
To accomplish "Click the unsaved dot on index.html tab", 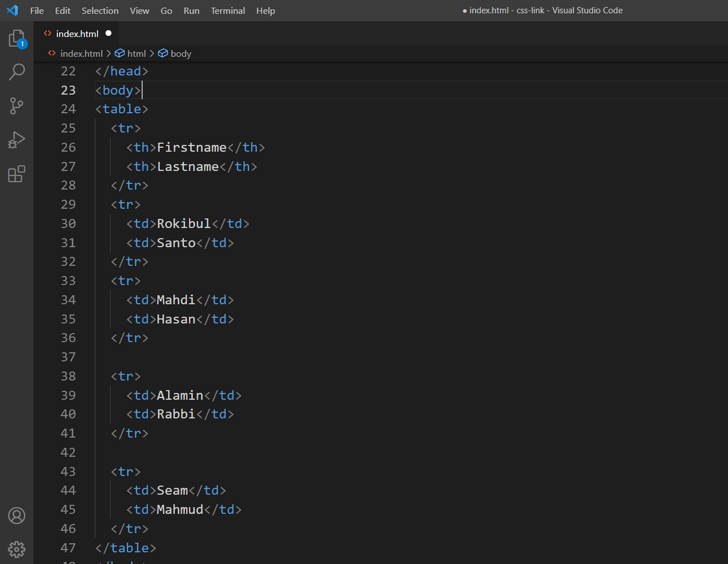I will (108, 34).
